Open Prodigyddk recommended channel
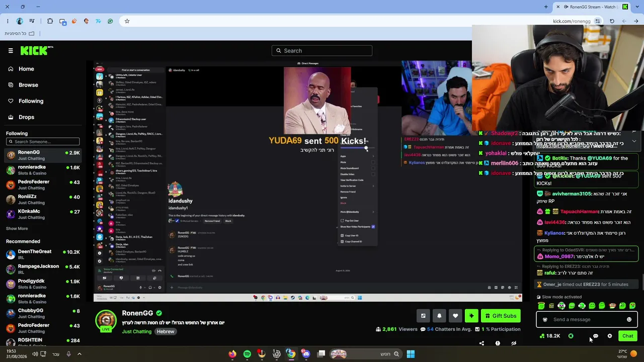Image resolution: width=644 pixels, height=362 pixels. (43, 284)
